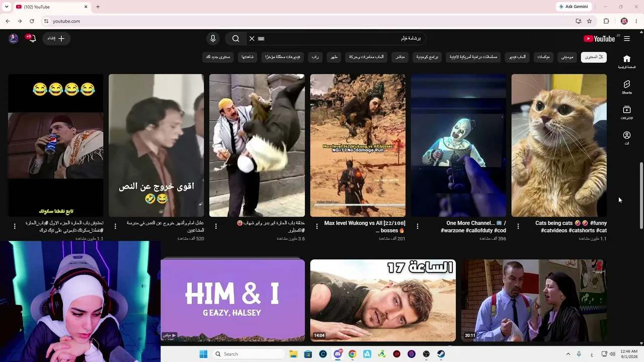This screenshot has width=644, height=362.
Task: Open Subscriptions from the sidebar
Action: click(x=627, y=113)
